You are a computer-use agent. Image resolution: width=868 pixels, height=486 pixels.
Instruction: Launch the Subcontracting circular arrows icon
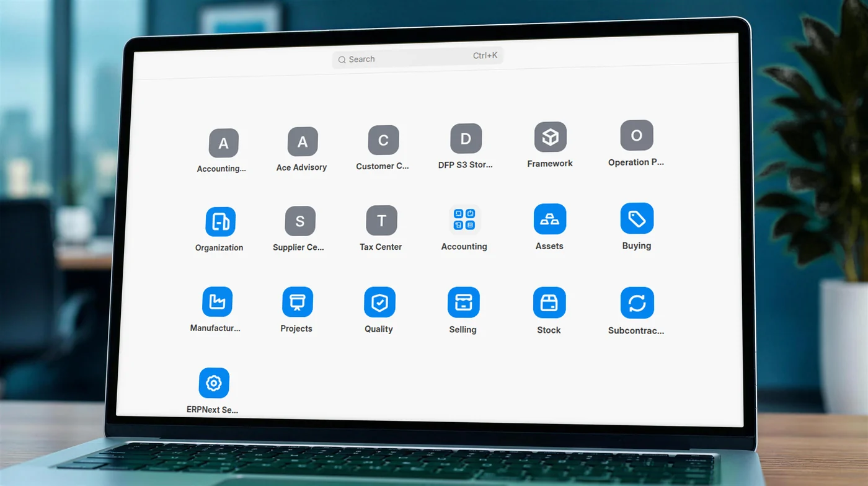[x=637, y=303]
